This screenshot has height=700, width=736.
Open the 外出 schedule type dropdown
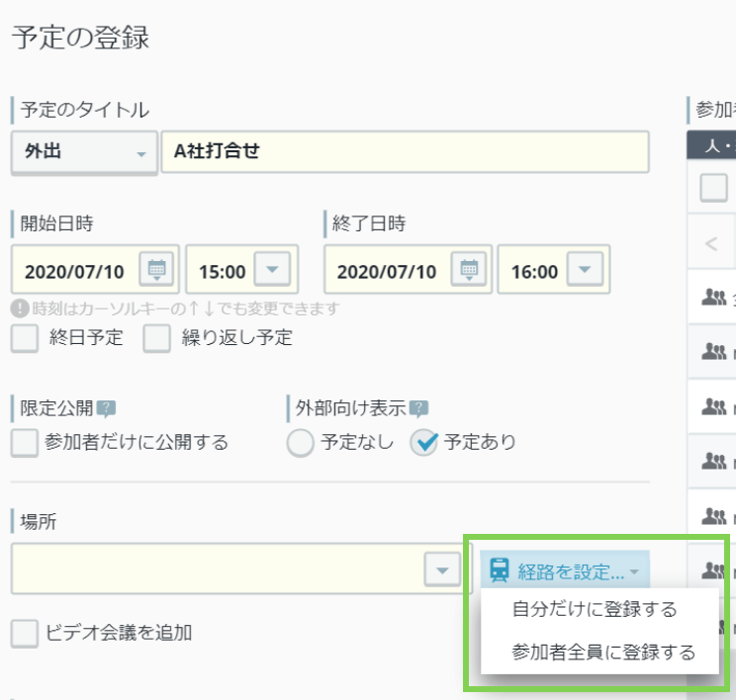(x=84, y=152)
